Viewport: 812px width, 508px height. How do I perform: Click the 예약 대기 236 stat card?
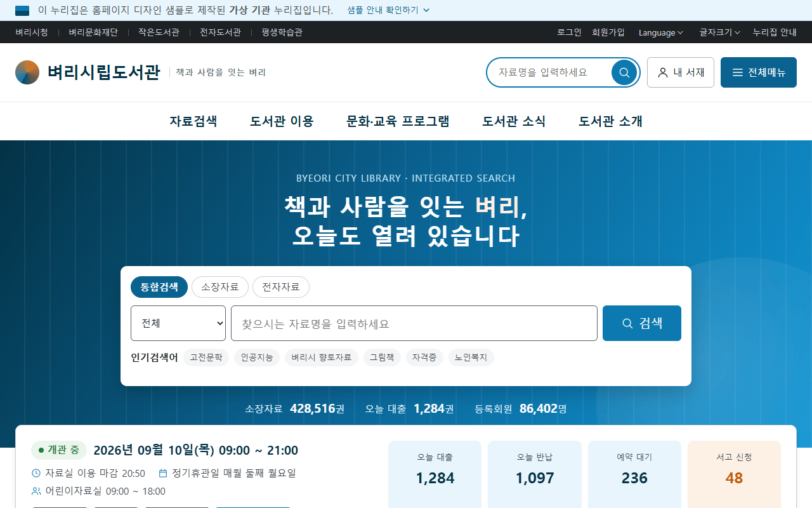[x=634, y=474]
